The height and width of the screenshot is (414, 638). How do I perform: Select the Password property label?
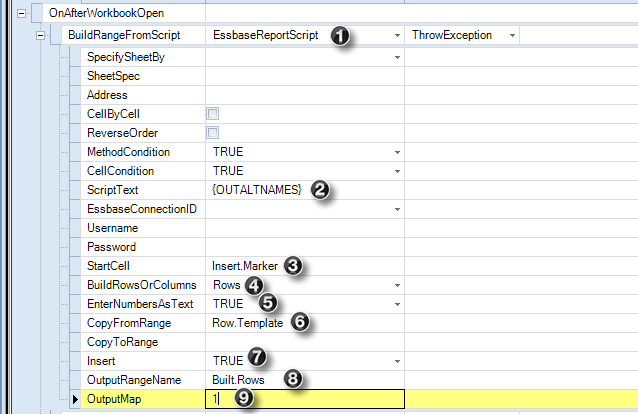coord(111,247)
